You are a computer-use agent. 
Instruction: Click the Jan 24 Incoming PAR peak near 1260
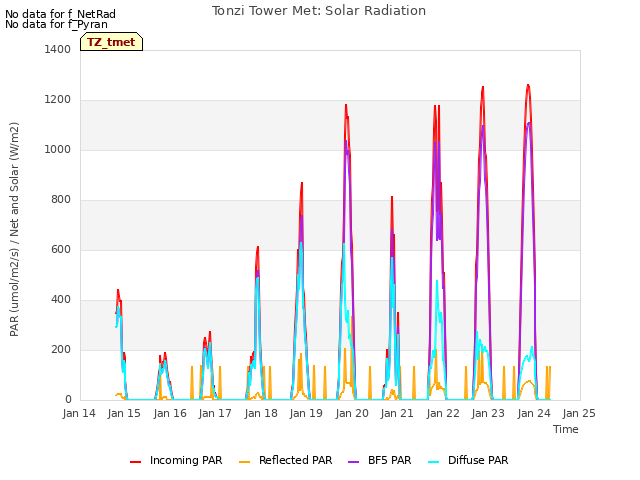[x=528, y=85]
